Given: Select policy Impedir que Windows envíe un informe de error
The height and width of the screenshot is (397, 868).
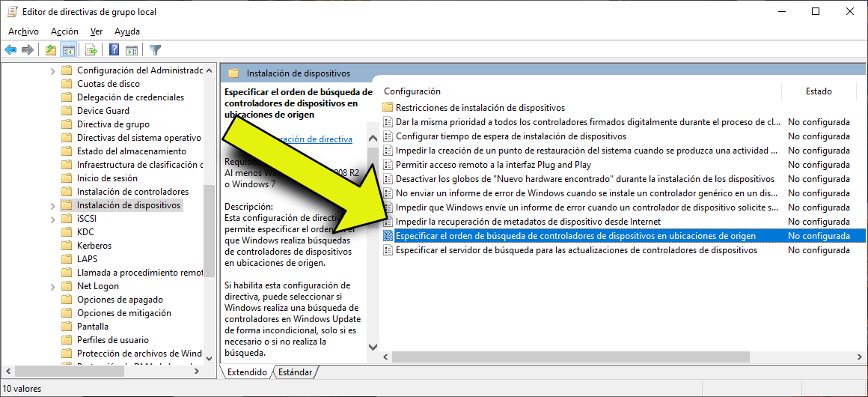Looking at the screenshot, I should pos(588,207).
